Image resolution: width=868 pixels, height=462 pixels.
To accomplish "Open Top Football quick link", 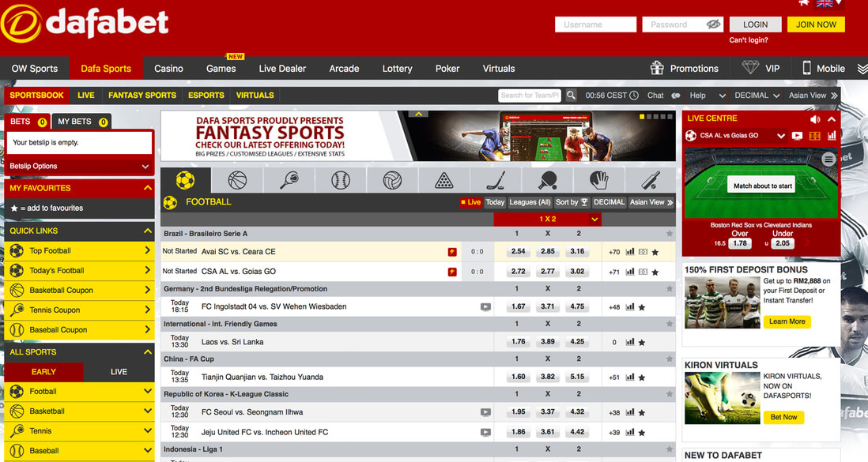I will [79, 250].
